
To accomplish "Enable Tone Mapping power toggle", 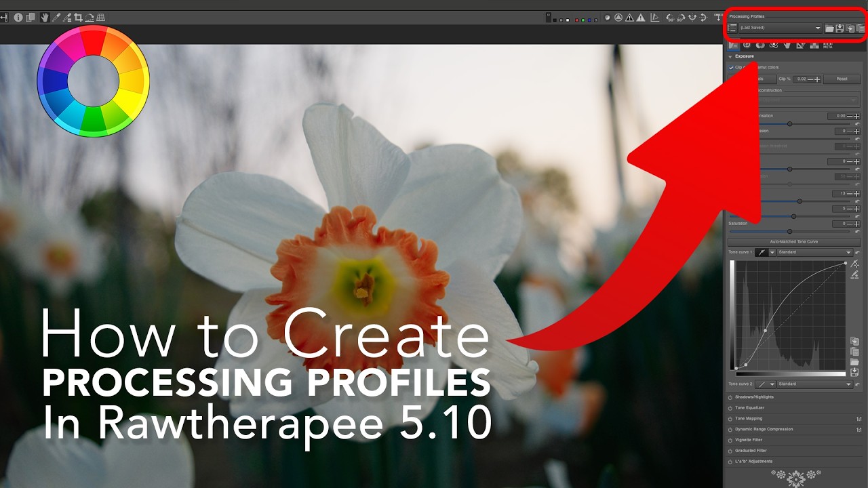I will click(730, 419).
